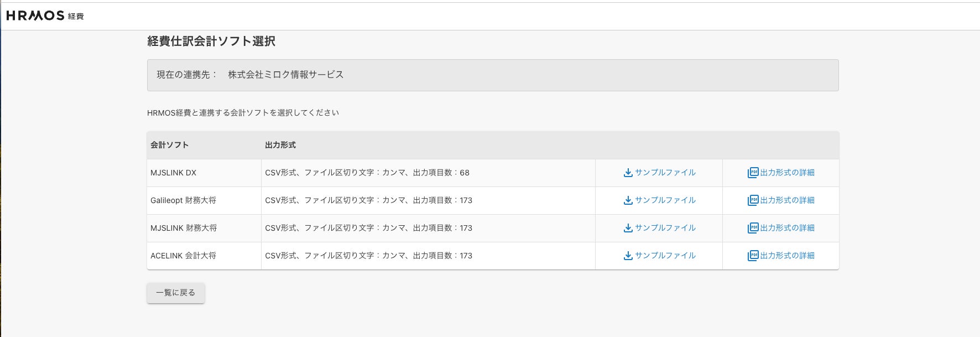Image resolution: width=980 pixels, height=337 pixels.
Task: Click the 出力形式 column header
Action: tap(280, 145)
